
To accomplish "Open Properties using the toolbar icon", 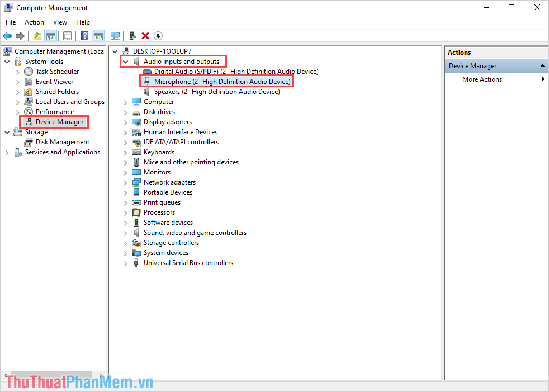I will point(67,35).
